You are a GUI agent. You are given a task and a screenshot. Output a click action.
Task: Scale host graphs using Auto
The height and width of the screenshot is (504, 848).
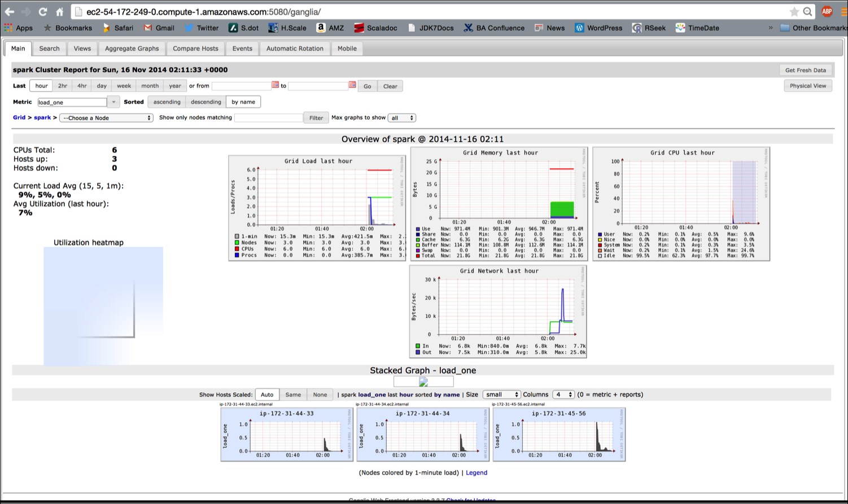(x=267, y=395)
